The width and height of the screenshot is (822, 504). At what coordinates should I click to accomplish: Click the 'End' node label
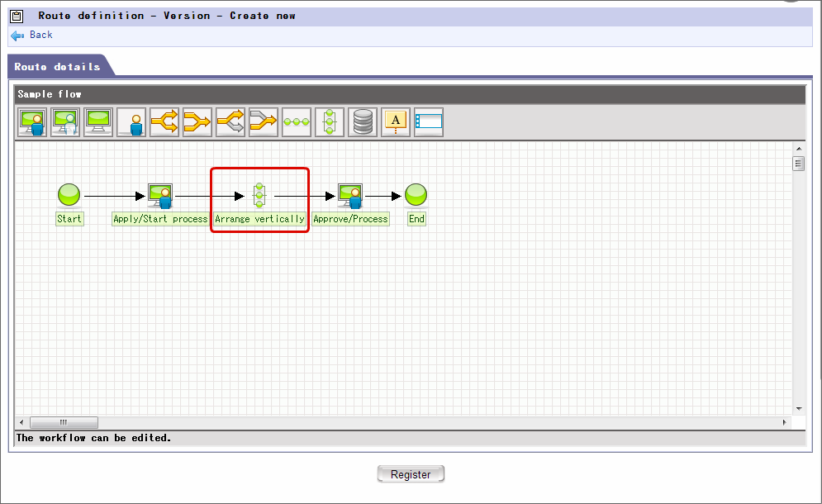416,219
